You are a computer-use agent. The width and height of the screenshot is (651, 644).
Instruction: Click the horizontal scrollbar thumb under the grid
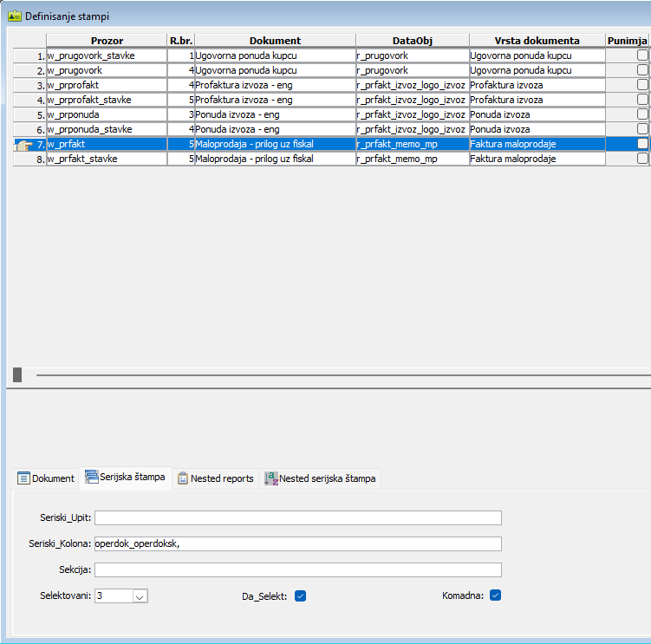(17, 374)
